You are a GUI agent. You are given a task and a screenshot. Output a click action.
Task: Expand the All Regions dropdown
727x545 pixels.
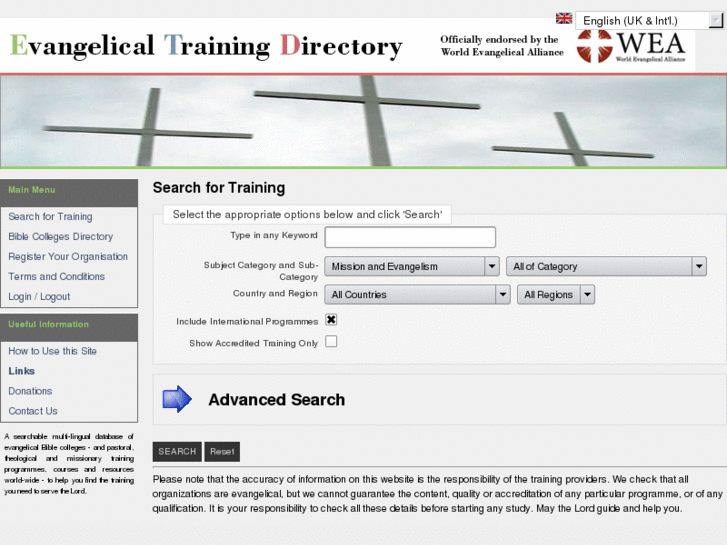tap(555, 295)
